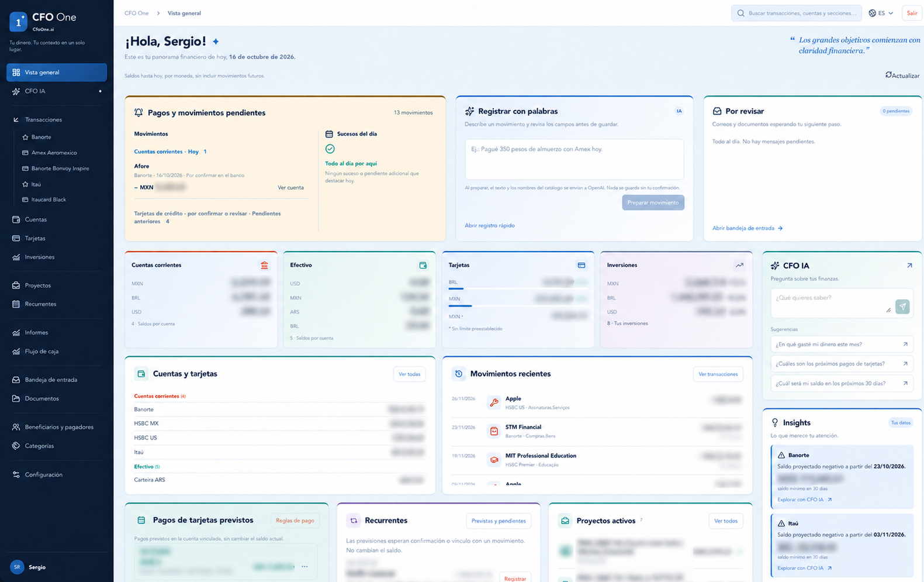Click the bell icon in Pagos pendientes
This screenshot has width=924, height=582.
(x=139, y=112)
